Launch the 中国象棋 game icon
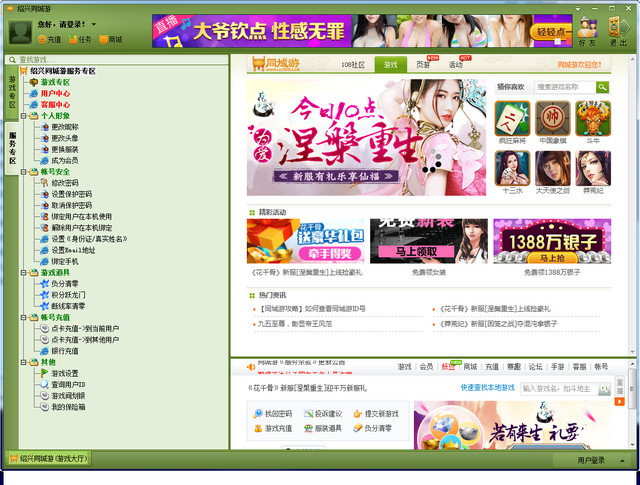 [553, 119]
